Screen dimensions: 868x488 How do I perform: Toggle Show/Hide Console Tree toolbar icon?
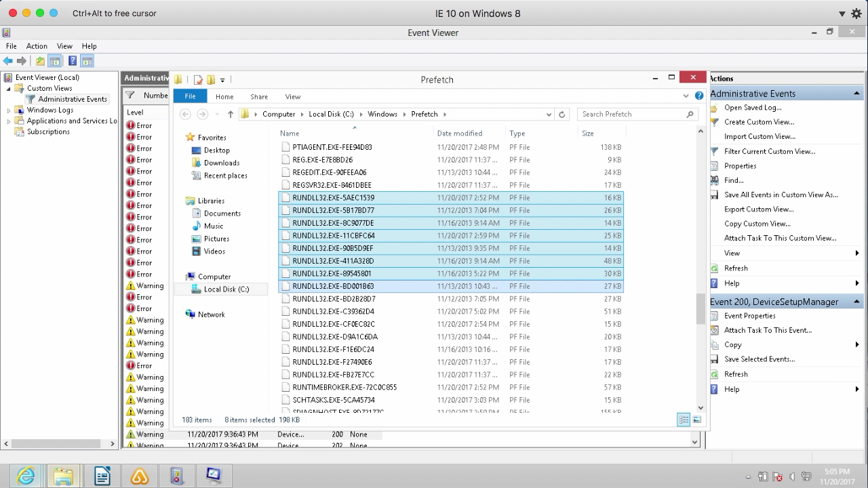coord(55,61)
